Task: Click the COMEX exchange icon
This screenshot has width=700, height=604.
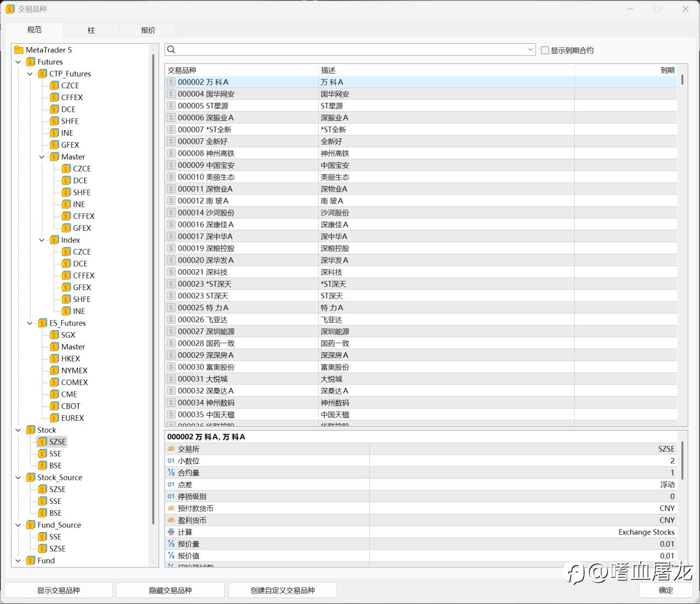Action: point(54,382)
